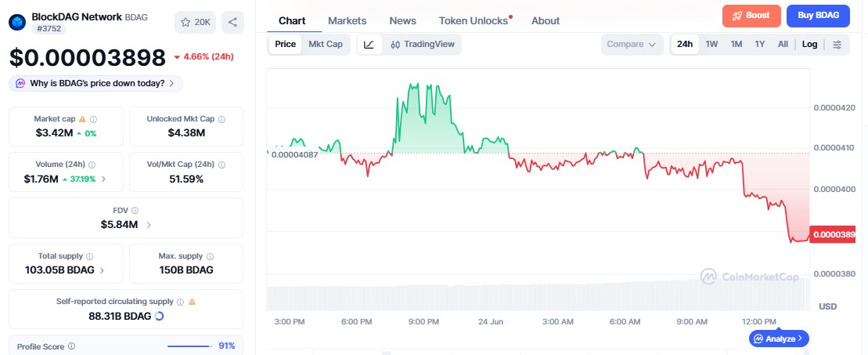This screenshot has height=355, width=868.
Task: Select the 1W time range
Action: tap(712, 45)
